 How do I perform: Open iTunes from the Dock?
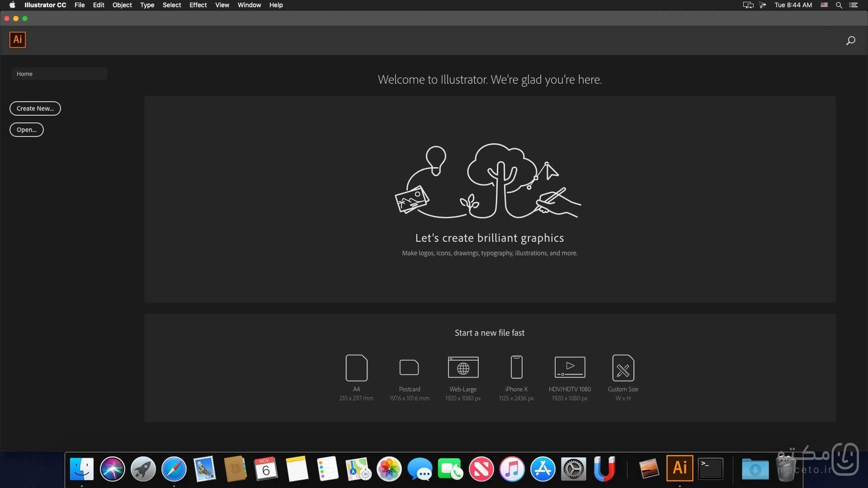(x=512, y=469)
